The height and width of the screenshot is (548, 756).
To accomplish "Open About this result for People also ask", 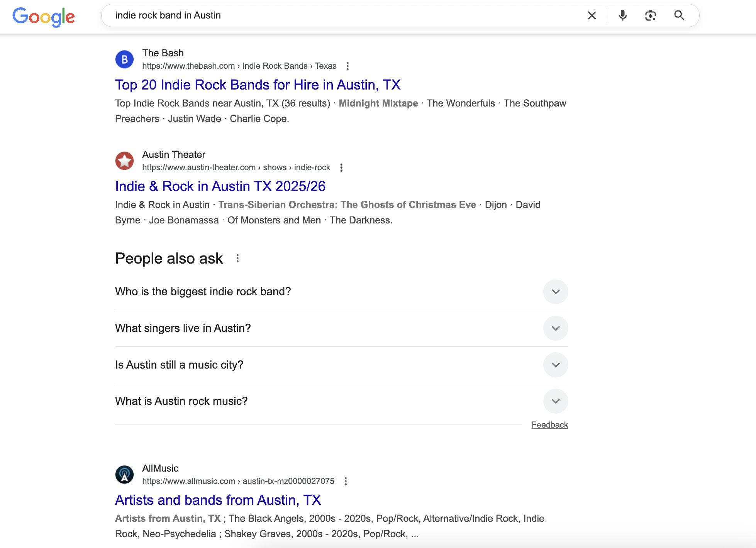I will [237, 259].
